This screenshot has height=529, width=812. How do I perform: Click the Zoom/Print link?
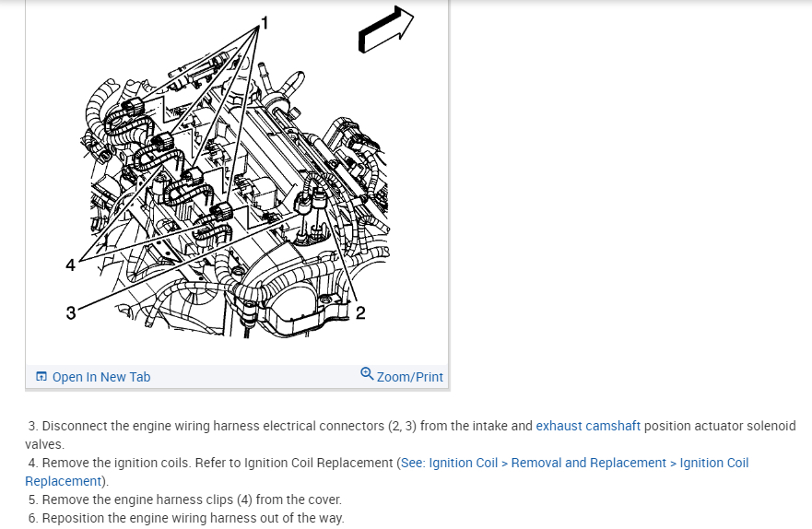[x=409, y=377]
